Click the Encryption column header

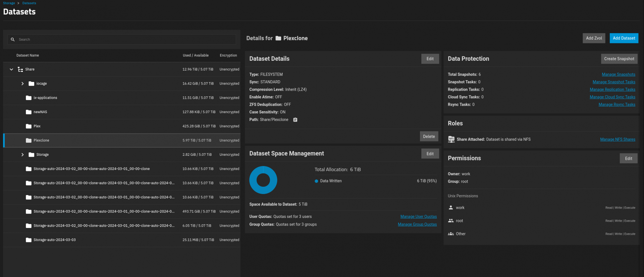(228, 55)
